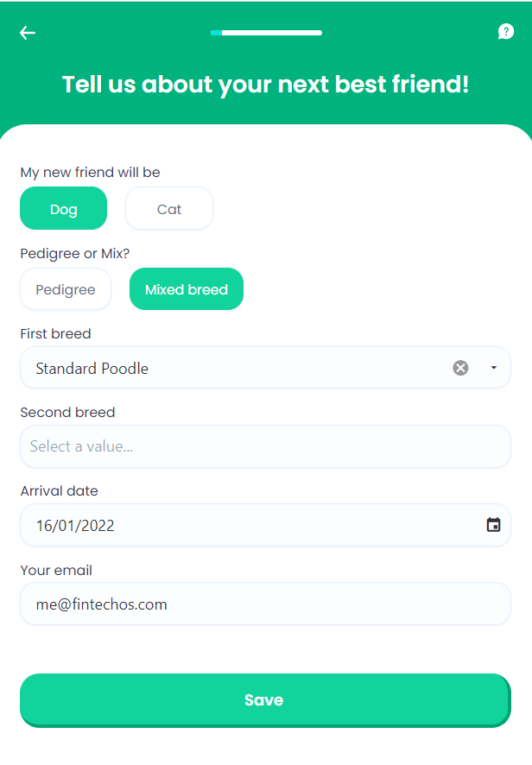Viewport: 532px width, 765px height.
Task: Choose the Mixed breed option
Action: [x=187, y=289]
